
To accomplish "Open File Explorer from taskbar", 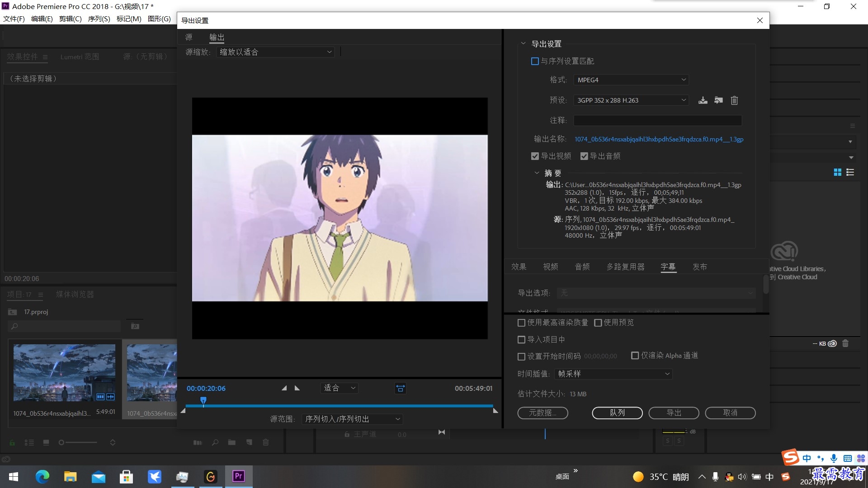I will pyautogui.click(x=70, y=476).
